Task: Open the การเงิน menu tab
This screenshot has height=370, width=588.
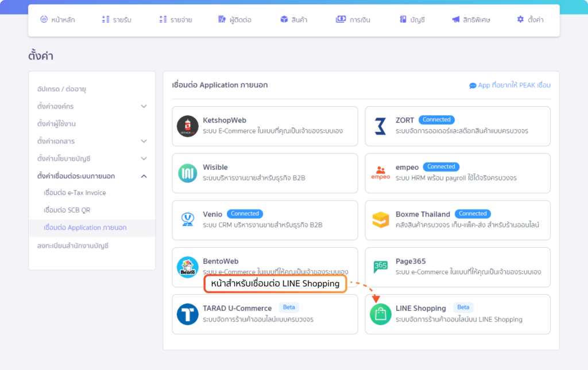Action: click(x=353, y=20)
